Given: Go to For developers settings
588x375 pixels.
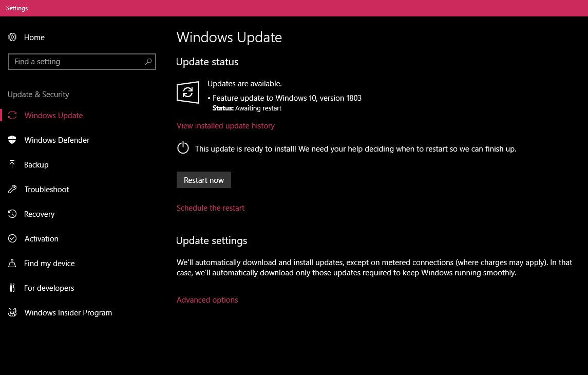Looking at the screenshot, I should (49, 288).
